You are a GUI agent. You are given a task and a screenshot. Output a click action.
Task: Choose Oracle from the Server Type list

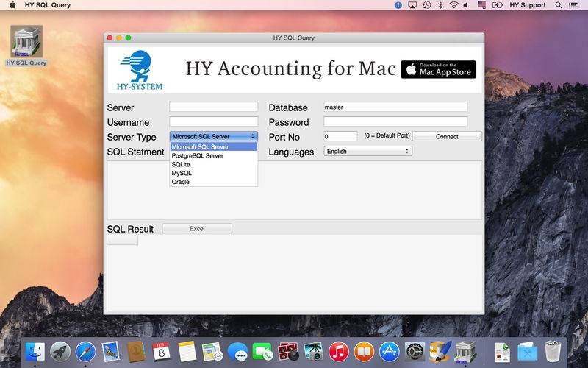pyautogui.click(x=214, y=181)
